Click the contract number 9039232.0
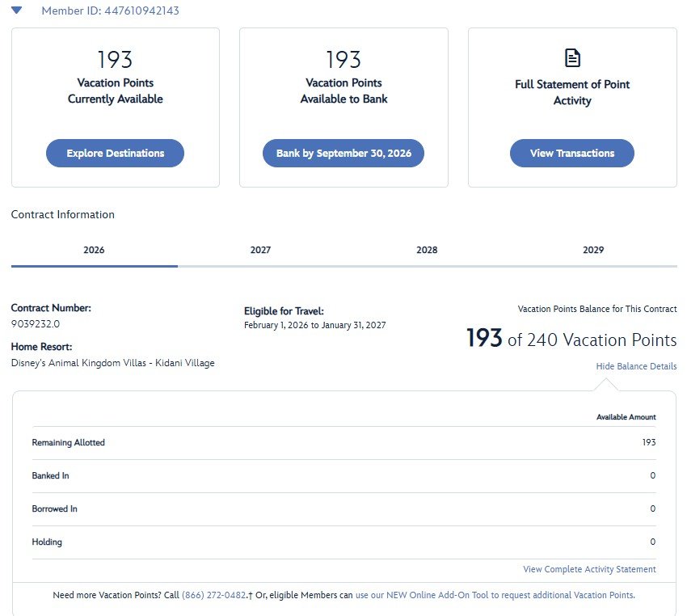 click(36, 323)
